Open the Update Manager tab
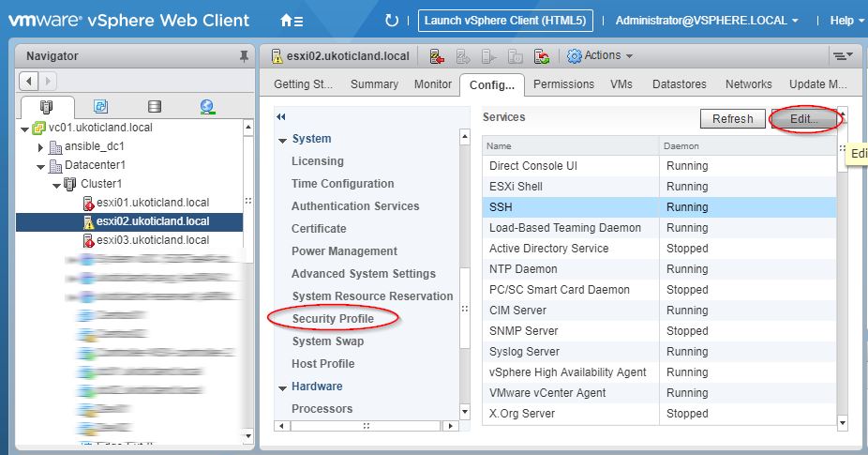Image resolution: width=868 pixels, height=455 pixels. coord(817,84)
